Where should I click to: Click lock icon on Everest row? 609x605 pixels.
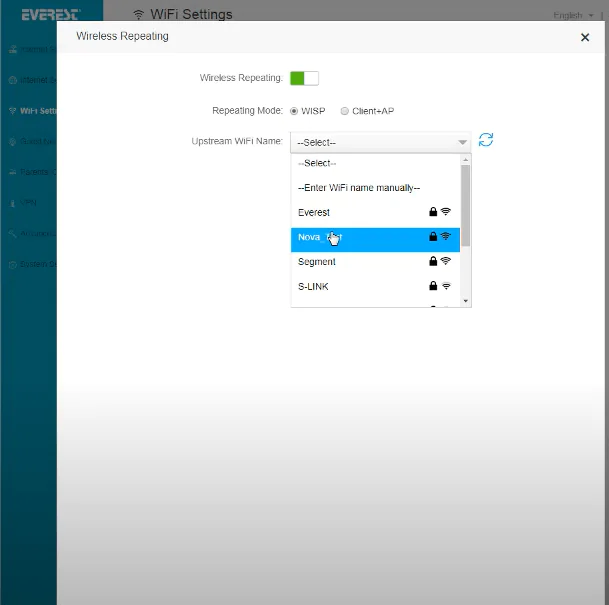(433, 212)
